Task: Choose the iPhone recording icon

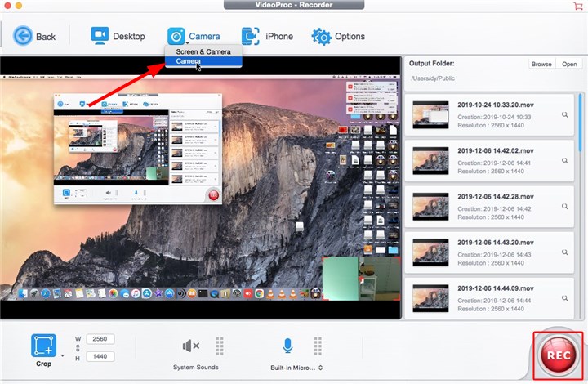Action: tap(251, 37)
